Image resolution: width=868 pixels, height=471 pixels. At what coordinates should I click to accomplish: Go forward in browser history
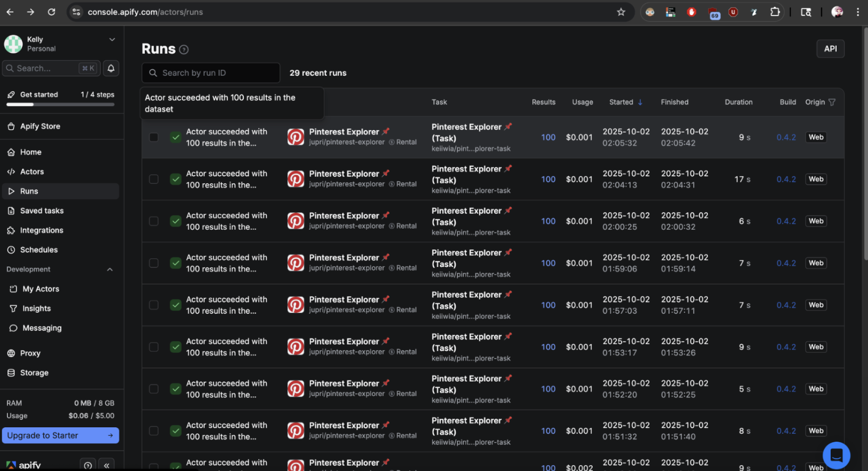tap(30, 12)
